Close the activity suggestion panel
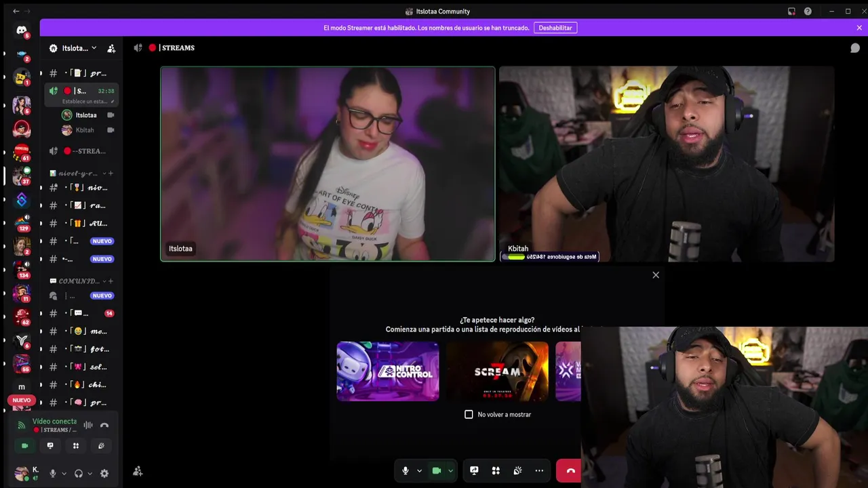Image resolution: width=868 pixels, height=488 pixels. (656, 275)
